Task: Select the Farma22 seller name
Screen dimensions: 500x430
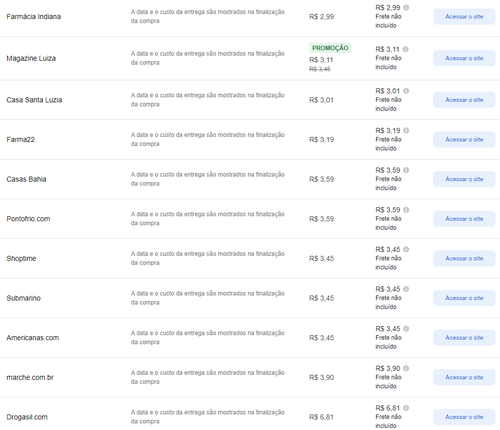Action: [20, 140]
